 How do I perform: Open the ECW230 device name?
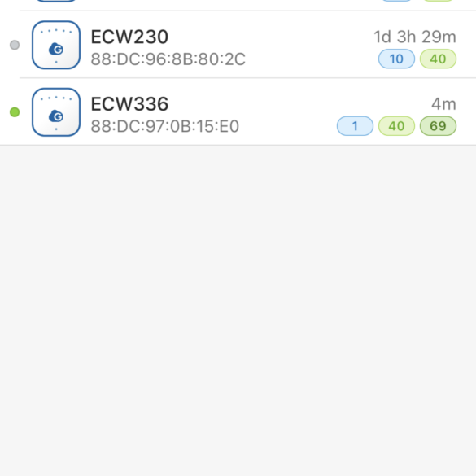(x=129, y=37)
